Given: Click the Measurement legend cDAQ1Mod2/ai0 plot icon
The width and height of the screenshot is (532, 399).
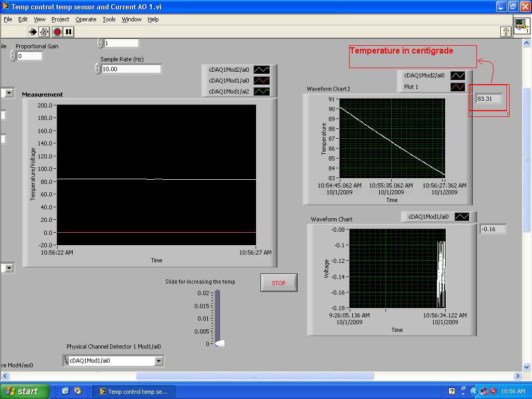Looking at the screenshot, I should (262, 70).
